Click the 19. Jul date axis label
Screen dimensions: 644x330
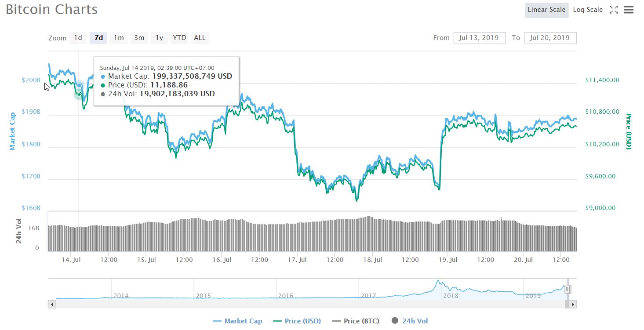(x=448, y=260)
